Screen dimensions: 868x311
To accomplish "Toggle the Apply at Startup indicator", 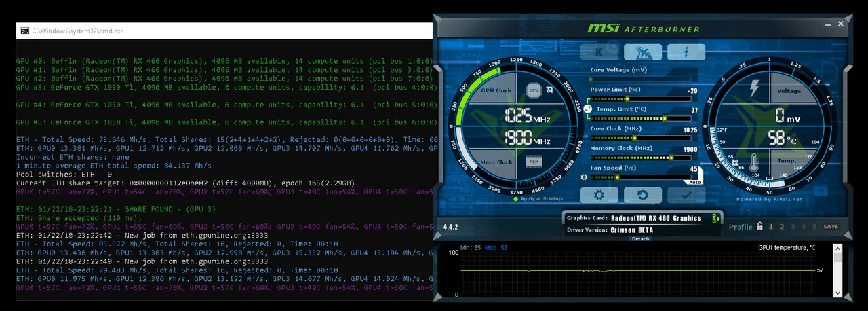I will [x=516, y=199].
